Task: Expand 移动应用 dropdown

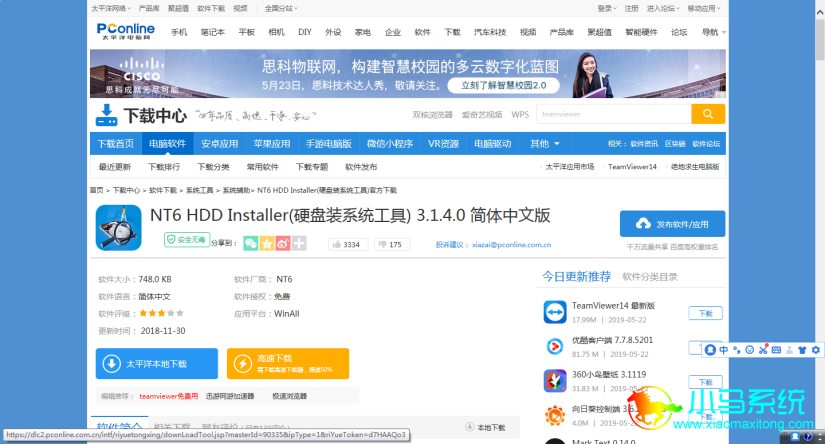Action: [x=704, y=8]
